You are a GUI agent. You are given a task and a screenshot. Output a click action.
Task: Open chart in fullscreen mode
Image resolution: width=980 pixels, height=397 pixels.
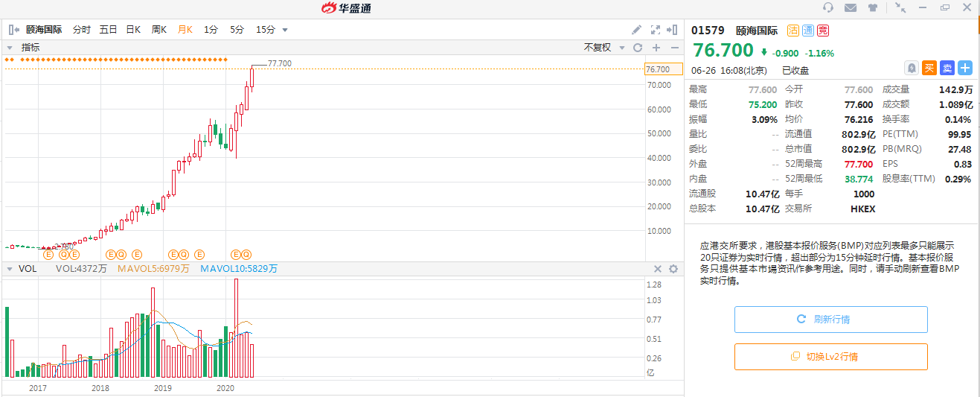[x=656, y=30]
